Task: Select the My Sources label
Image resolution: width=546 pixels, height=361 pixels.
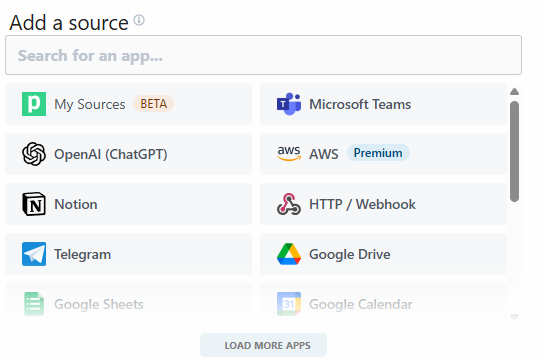Action: click(89, 104)
